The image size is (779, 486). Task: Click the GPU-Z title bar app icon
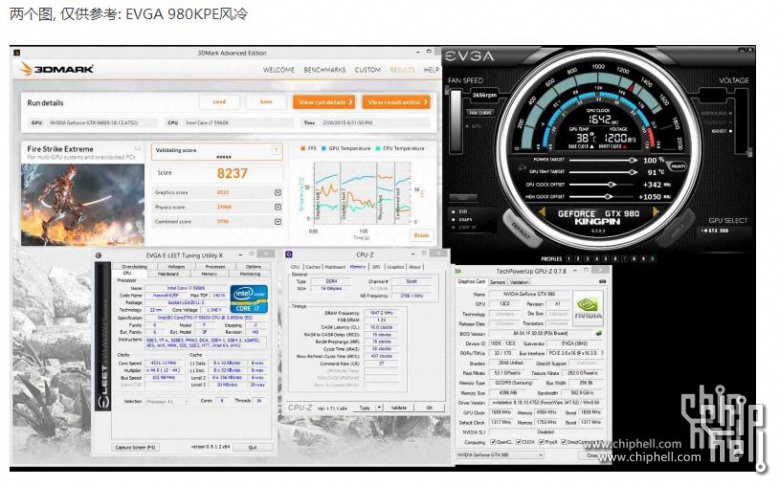pos(459,271)
